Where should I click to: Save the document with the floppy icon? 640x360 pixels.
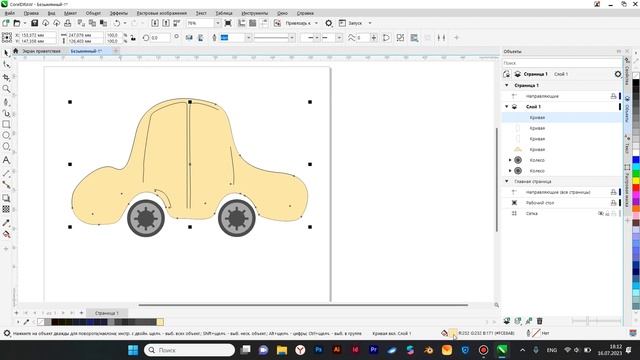point(34,23)
